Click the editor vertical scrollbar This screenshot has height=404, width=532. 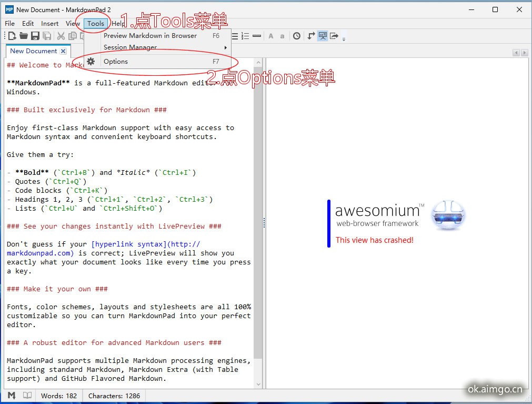(257, 211)
